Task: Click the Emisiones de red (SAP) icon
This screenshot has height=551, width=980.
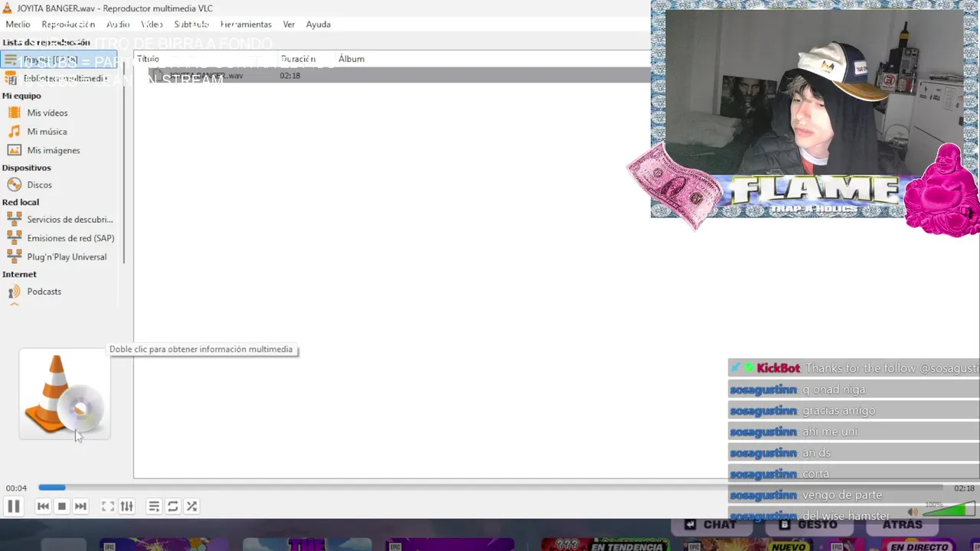Action: [14, 238]
